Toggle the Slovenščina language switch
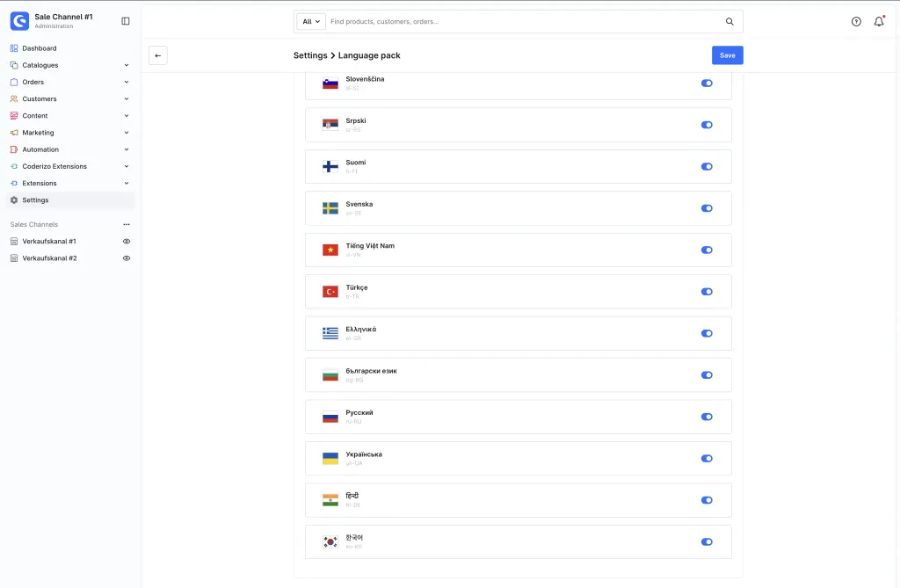 (x=707, y=83)
